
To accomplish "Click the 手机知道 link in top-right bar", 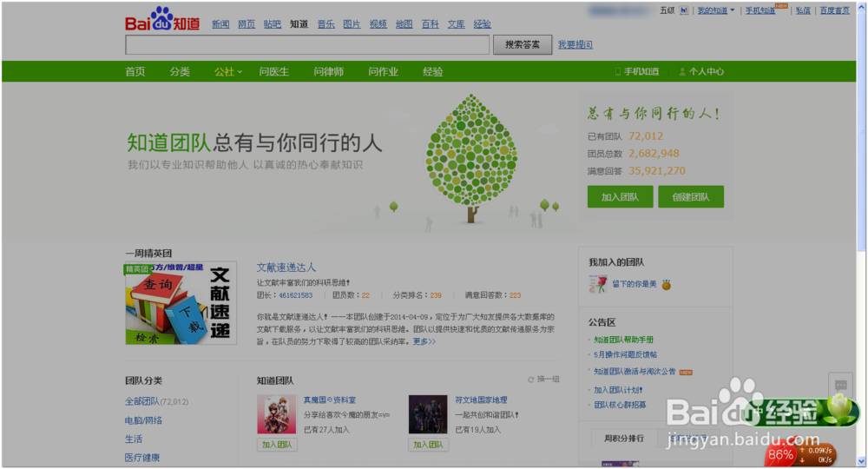I will (x=760, y=10).
